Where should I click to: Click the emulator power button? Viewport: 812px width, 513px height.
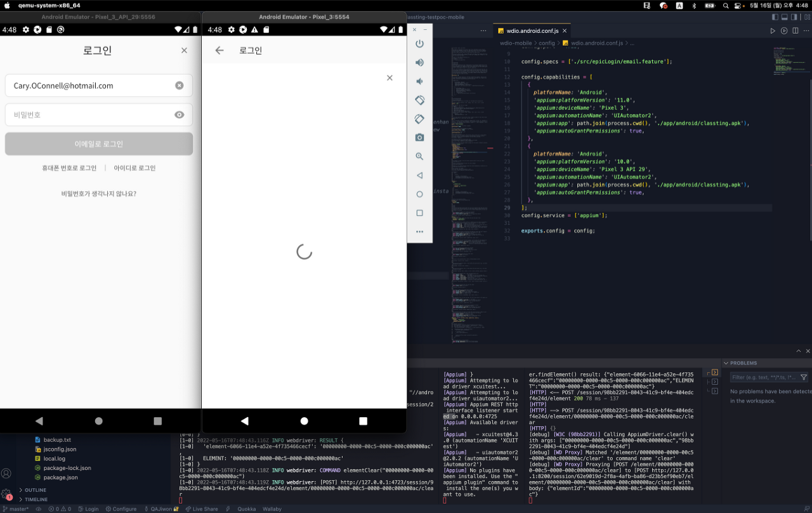click(x=419, y=44)
